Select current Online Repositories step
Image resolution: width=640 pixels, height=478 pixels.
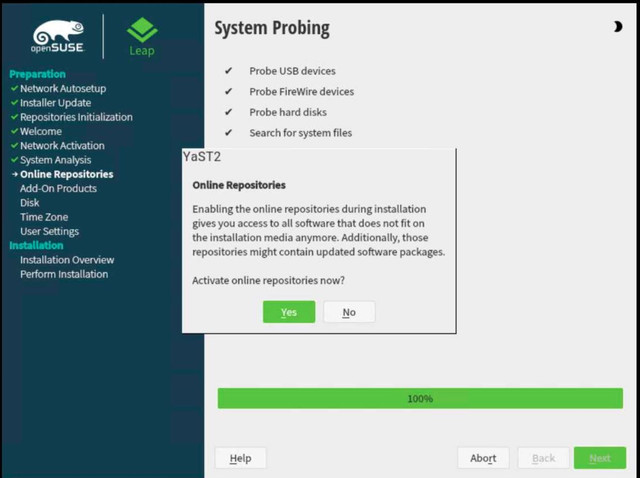click(x=67, y=174)
